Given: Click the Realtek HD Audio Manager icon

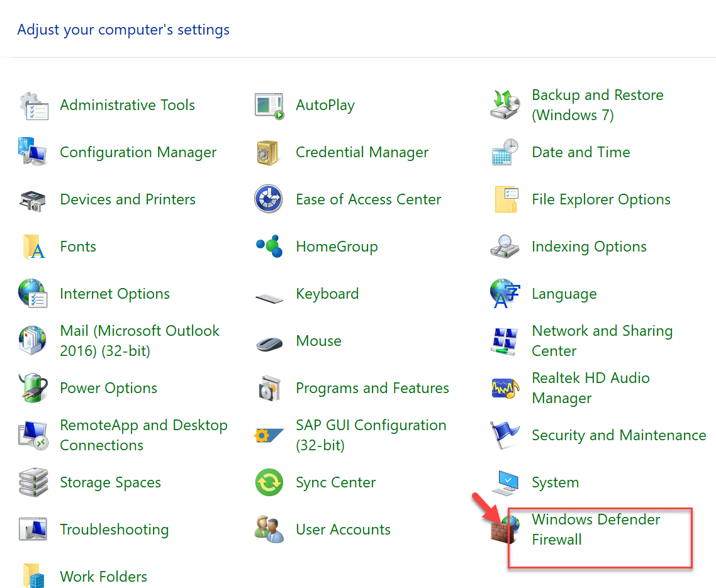Looking at the screenshot, I should click(x=505, y=388).
